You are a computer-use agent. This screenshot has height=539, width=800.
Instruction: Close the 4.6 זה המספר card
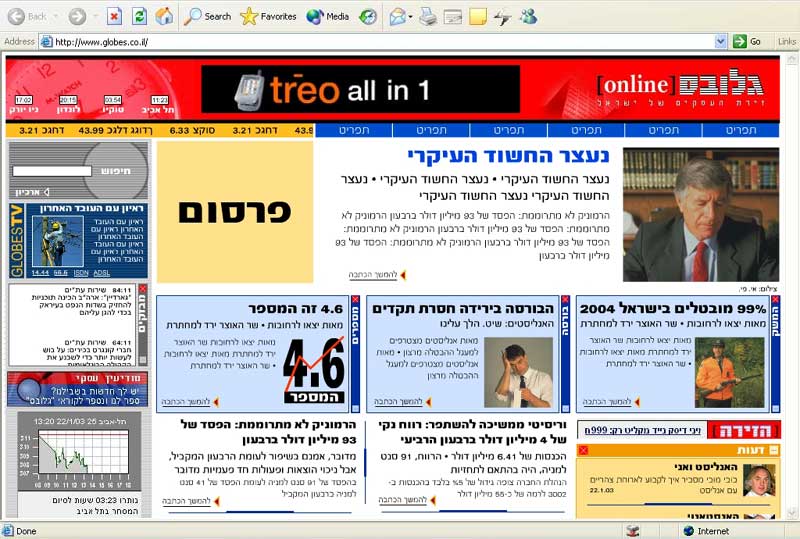[x=356, y=300]
